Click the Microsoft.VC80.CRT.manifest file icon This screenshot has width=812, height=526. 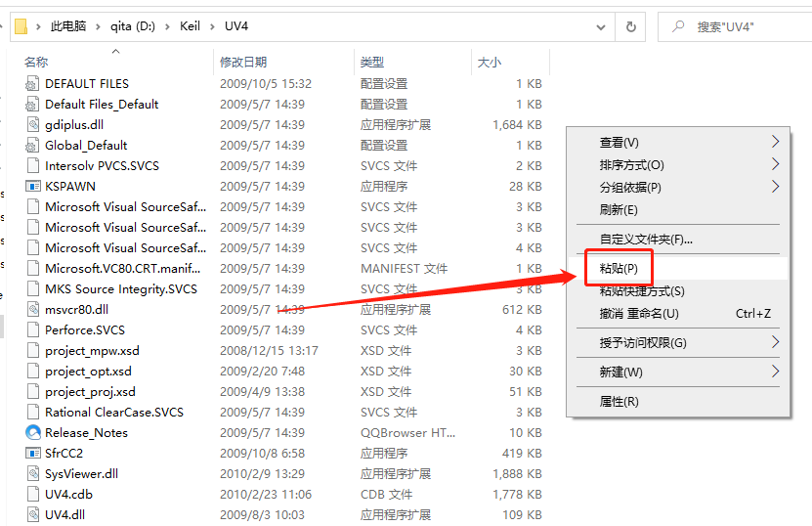pos(32,269)
